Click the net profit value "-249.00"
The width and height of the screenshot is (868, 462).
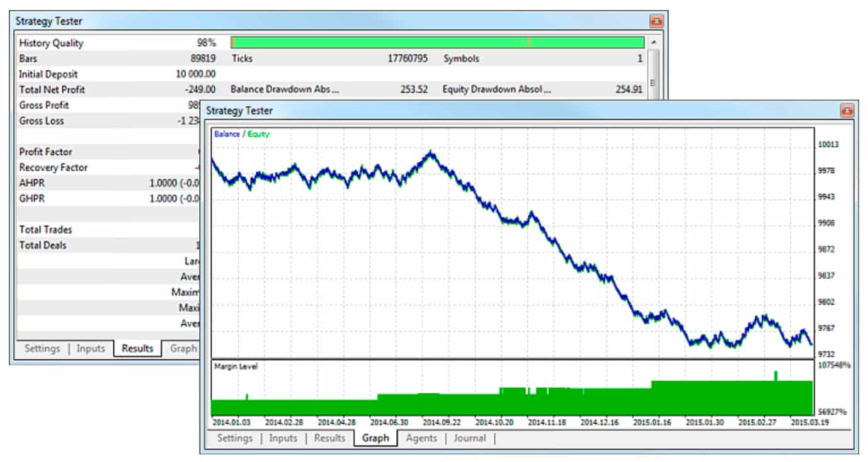[x=200, y=89]
